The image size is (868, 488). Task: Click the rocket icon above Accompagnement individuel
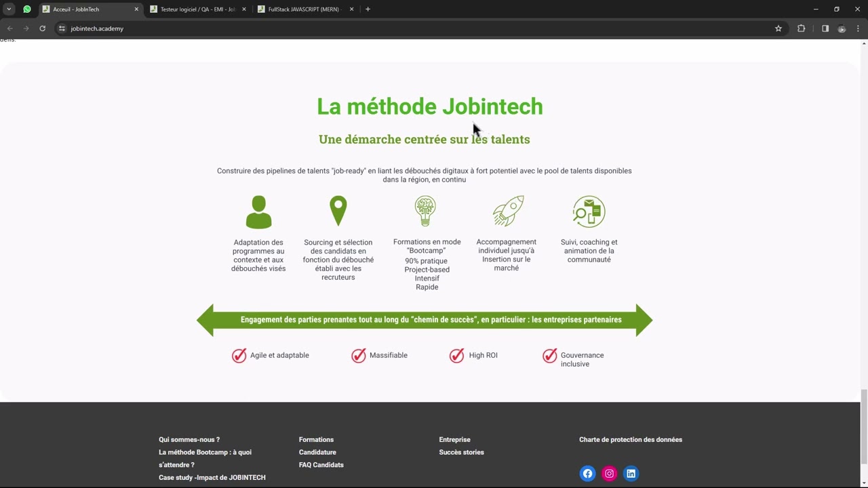(x=509, y=211)
